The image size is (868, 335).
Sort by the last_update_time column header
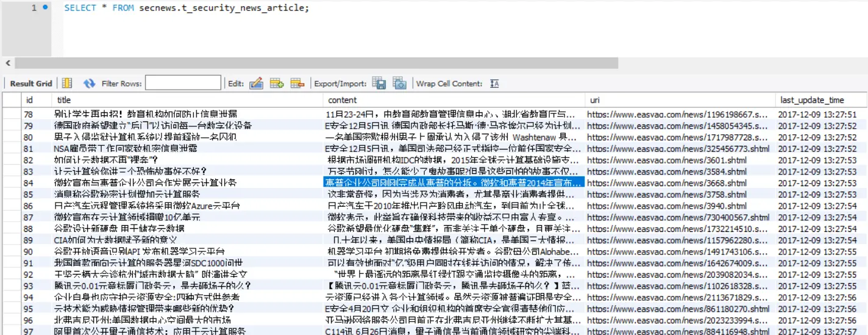click(x=821, y=100)
